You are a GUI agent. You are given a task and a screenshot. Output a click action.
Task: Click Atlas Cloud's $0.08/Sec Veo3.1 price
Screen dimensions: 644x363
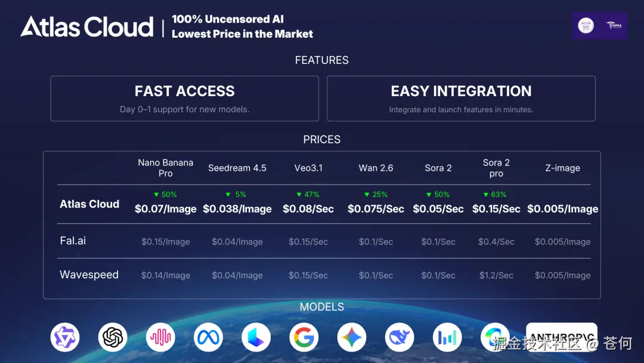click(308, 209)
